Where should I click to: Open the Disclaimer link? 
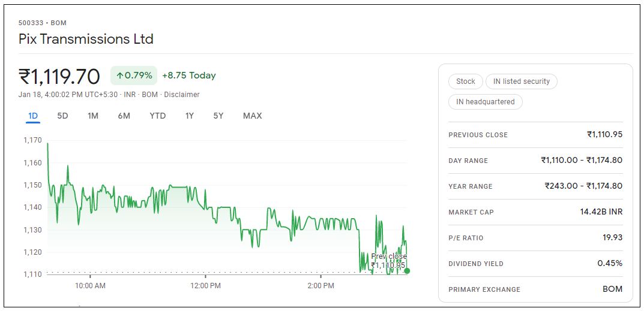coord(182,94)
